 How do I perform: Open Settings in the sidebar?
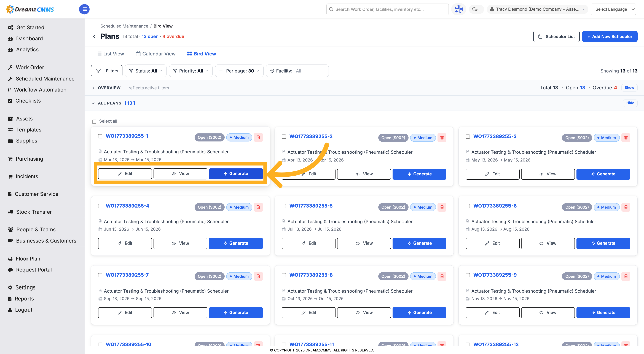click(25, 287)
